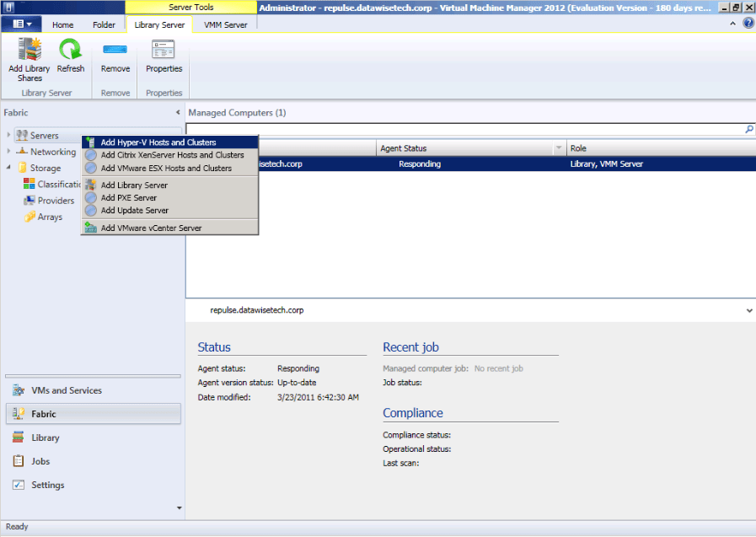This screenshot has width=756, height=537.
Task: Collapse the Fabric pane arrow
Action: (178, 112)
